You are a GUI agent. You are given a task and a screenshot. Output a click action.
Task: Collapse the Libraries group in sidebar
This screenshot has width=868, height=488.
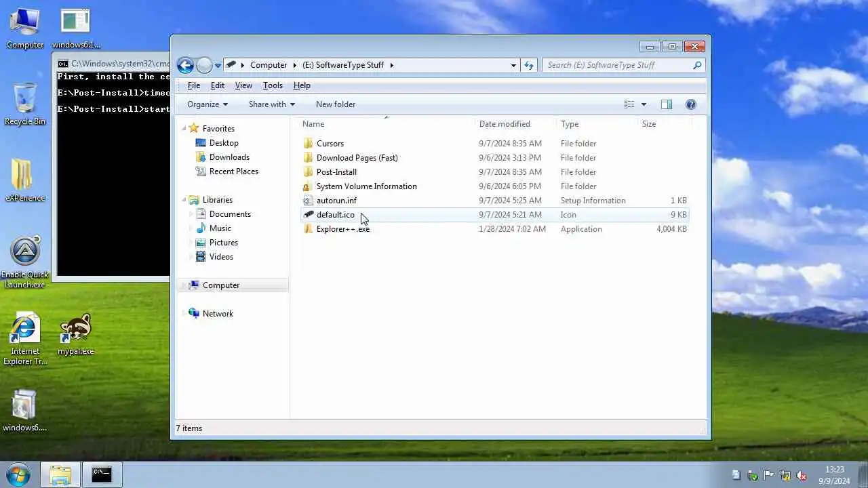(x=184, y=200)
